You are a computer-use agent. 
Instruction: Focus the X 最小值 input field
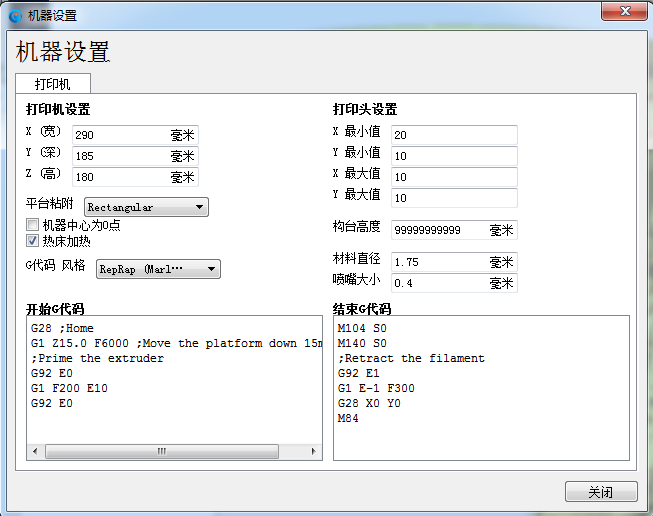pyautogui.click(x=454, y=134)
